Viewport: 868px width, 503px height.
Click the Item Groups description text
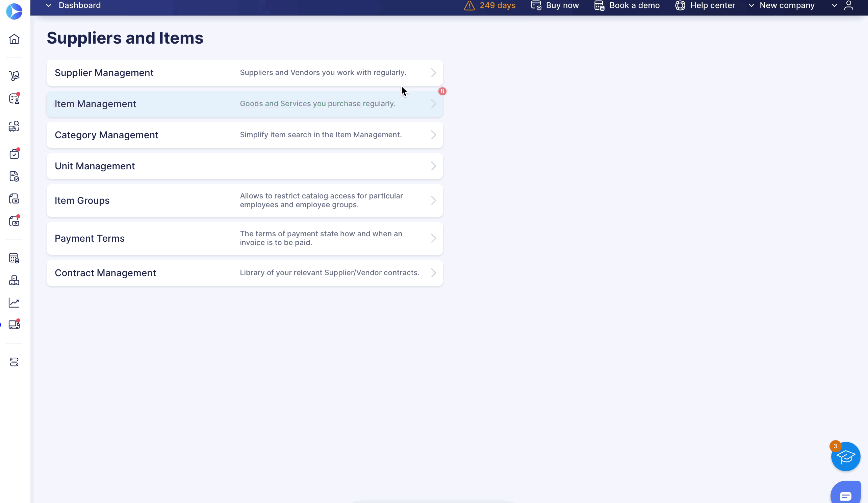pyautogui.click(x=322, y=200)
